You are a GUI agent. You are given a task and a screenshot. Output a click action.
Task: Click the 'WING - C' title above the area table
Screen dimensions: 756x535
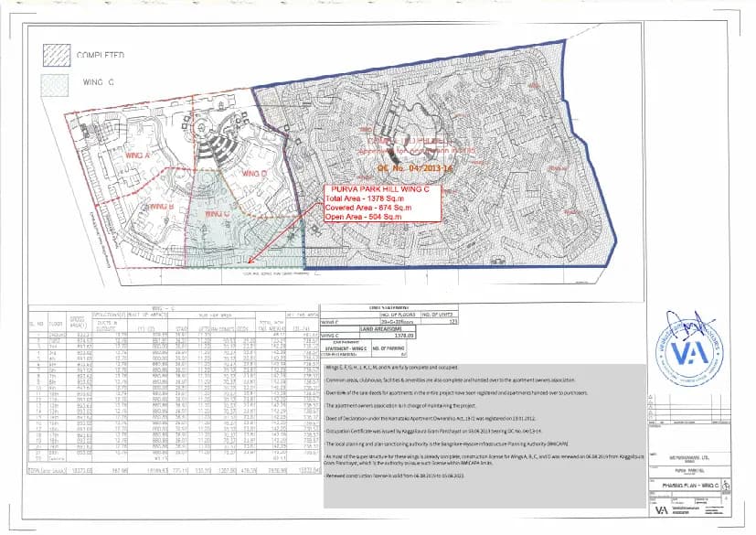[163, 308]
